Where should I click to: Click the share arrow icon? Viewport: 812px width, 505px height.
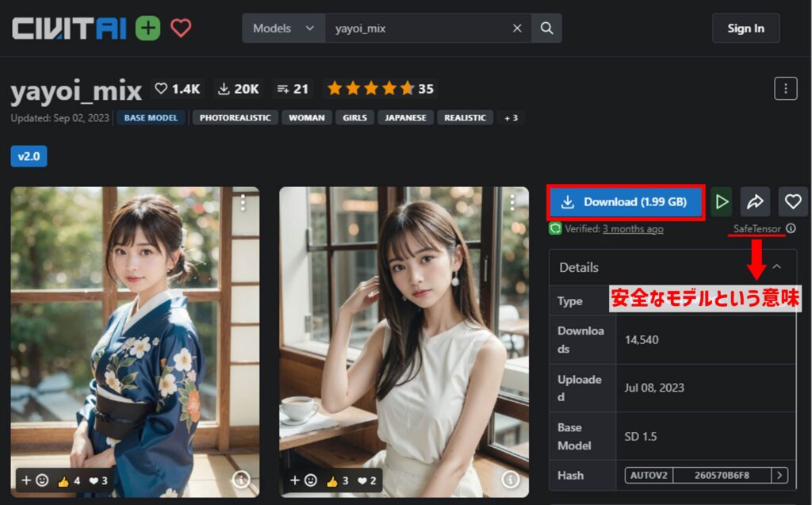(x=755, y=202)
